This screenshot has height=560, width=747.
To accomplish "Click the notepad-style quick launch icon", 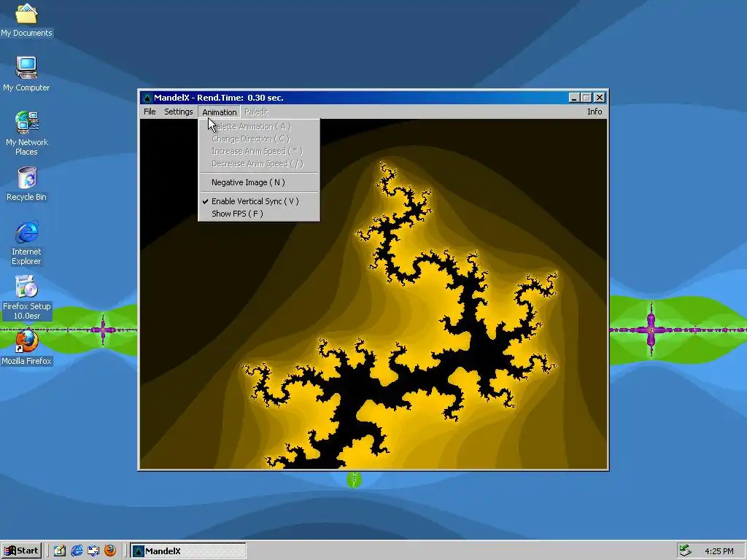I will click(60, 551).
